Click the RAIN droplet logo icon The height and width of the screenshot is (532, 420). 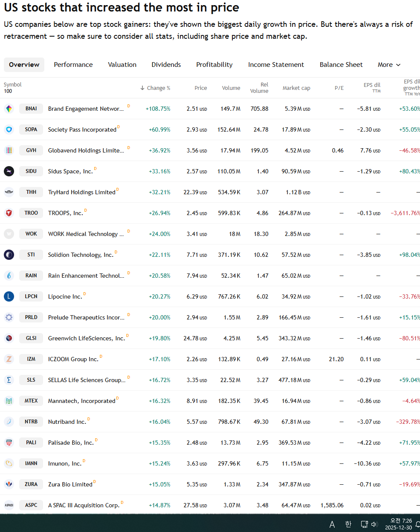point(9,276)
